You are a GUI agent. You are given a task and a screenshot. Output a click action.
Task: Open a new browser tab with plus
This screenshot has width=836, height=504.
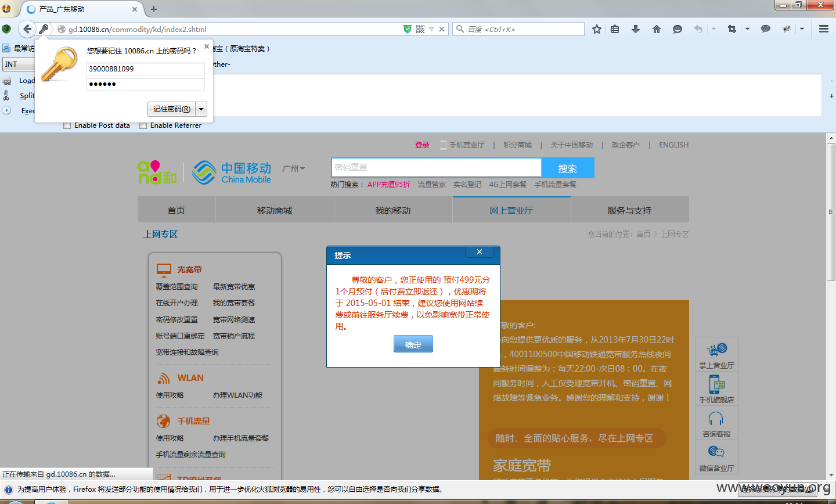pos(154,9)
